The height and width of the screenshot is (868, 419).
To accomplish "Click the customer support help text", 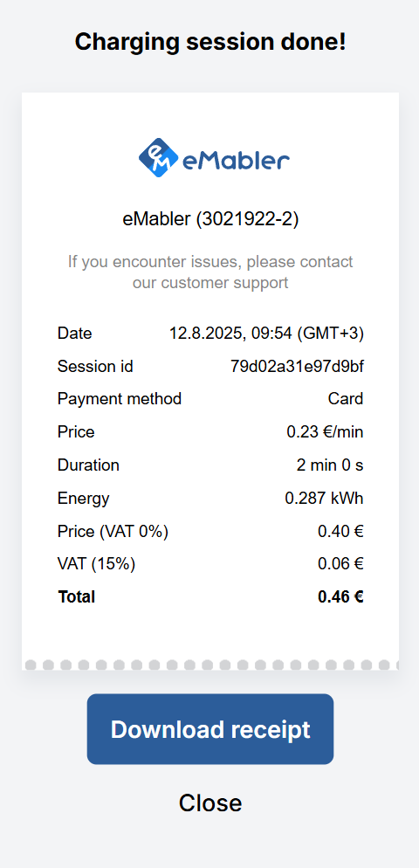I will (x=210, y=272).
